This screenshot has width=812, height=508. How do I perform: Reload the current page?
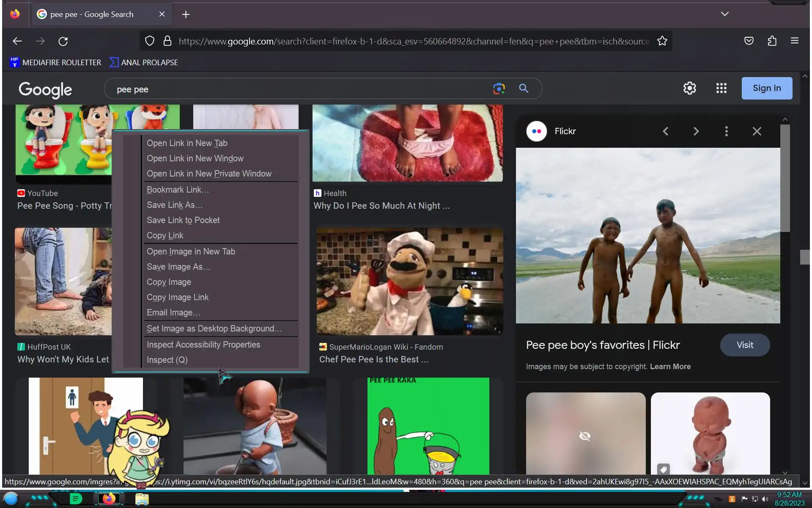[63, 41]
